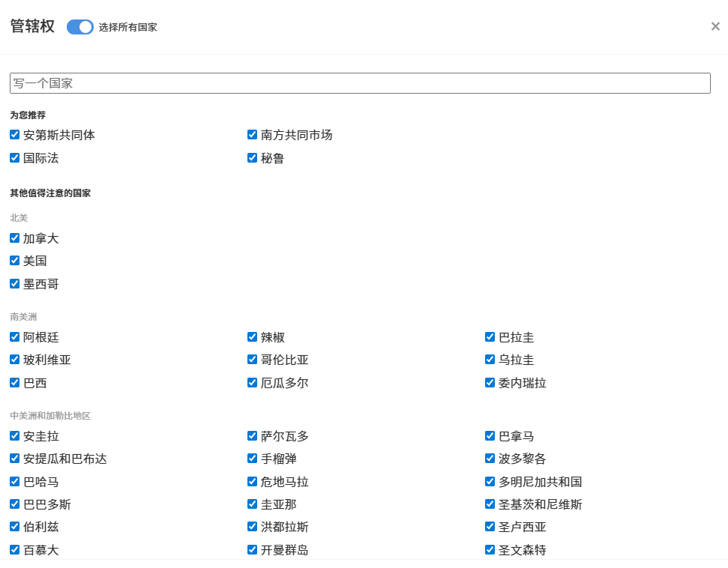
Task: Close the 管辖权 dialog with the X
Action: click(x=715, y=27)
